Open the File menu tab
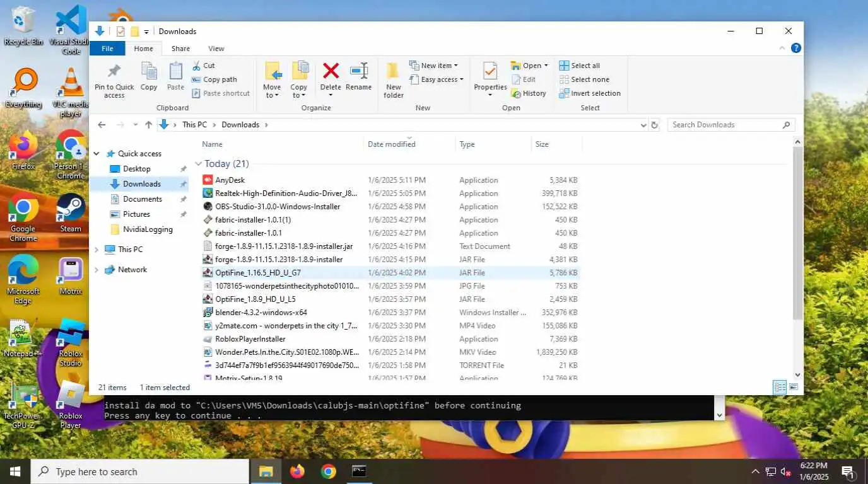 coord(107,49)
